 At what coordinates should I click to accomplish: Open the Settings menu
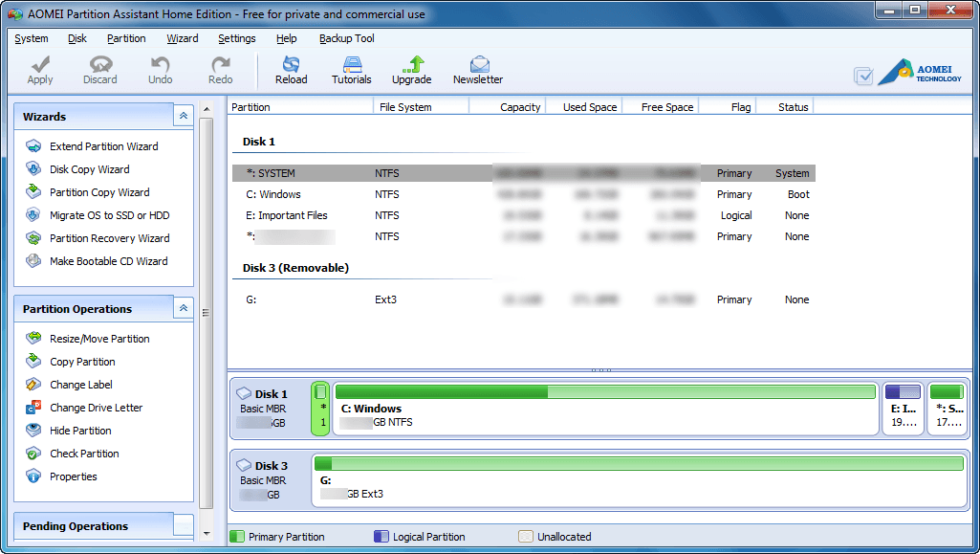click(237, 38)
